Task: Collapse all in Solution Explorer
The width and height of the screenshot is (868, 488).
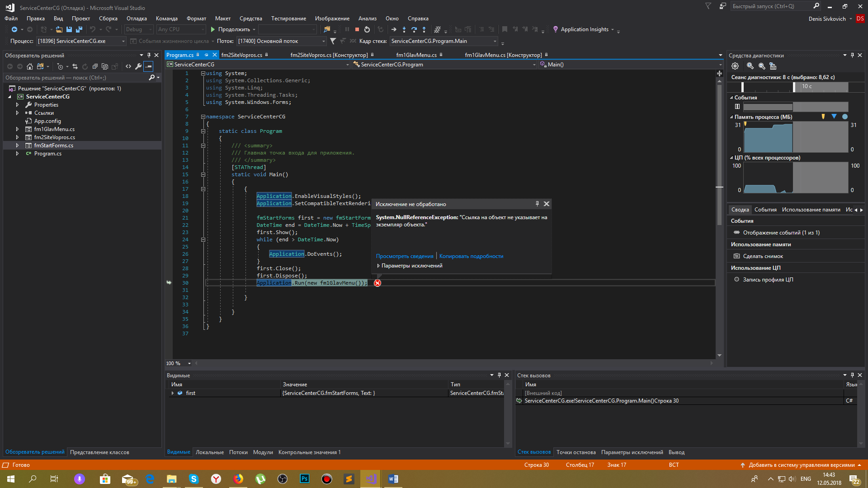Action: pyautogui.click(x=95, y=66)
